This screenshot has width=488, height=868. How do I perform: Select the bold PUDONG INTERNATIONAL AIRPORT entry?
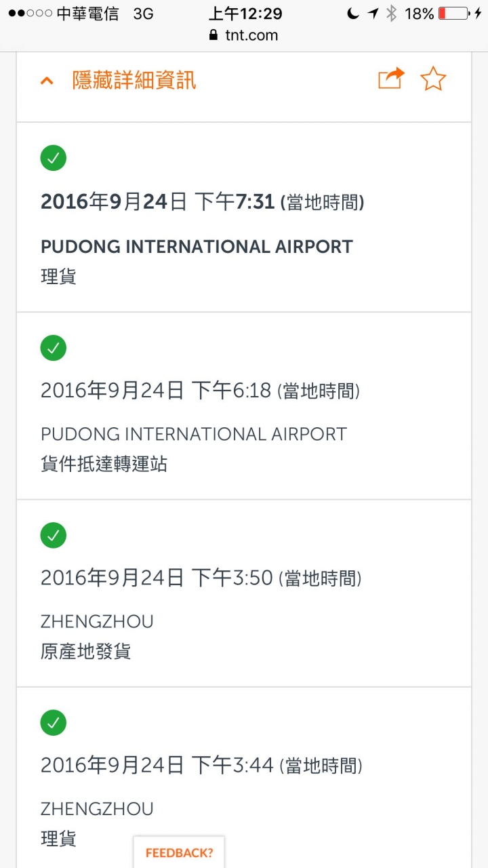pos(197,247)
